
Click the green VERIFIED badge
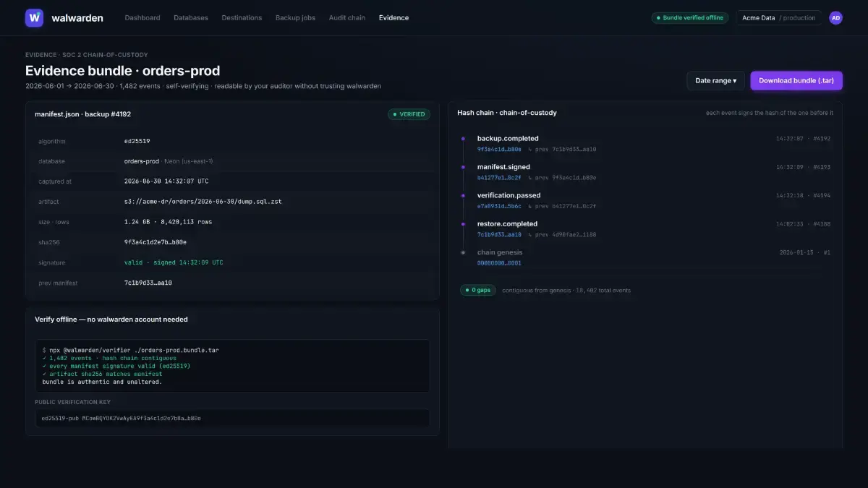pos(409,114)
